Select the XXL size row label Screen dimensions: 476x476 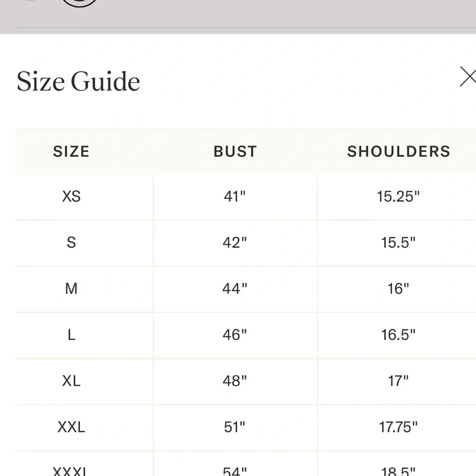point(71,427)
